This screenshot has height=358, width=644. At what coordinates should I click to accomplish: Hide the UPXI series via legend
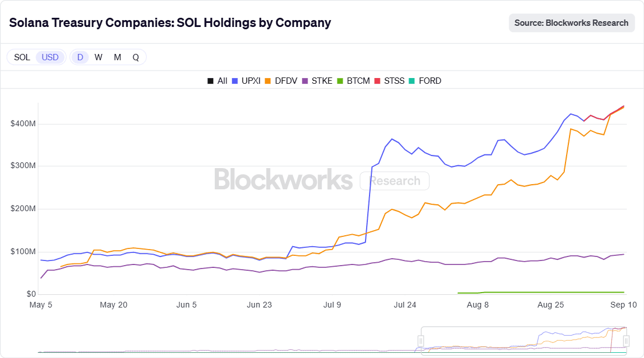(x=246, y=81)
